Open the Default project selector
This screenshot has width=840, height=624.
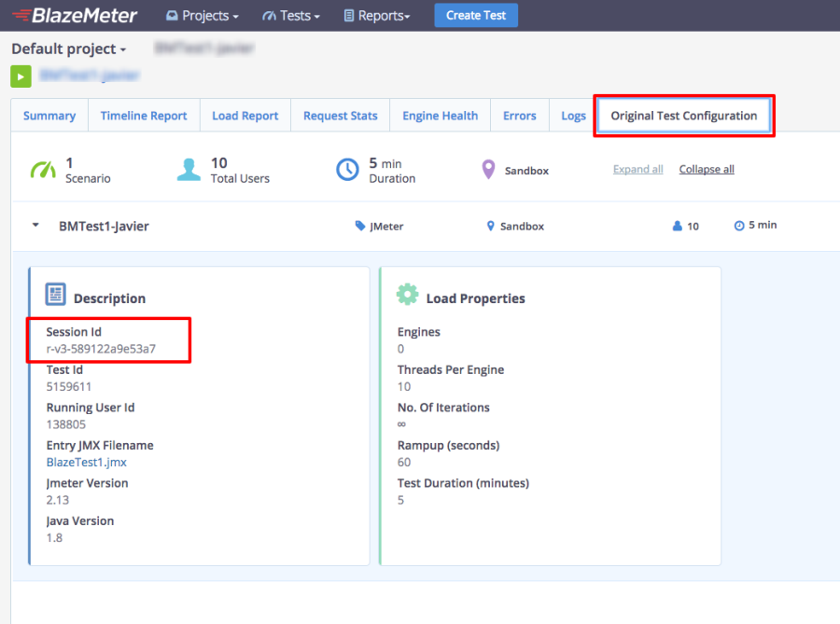pyautogui.click(x=68, y=49)
